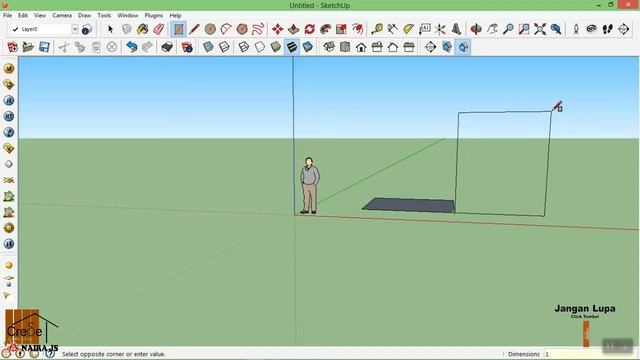Select the 3D Text tool
The height and width of the screenshot is (360, 640).
[456, 29]
